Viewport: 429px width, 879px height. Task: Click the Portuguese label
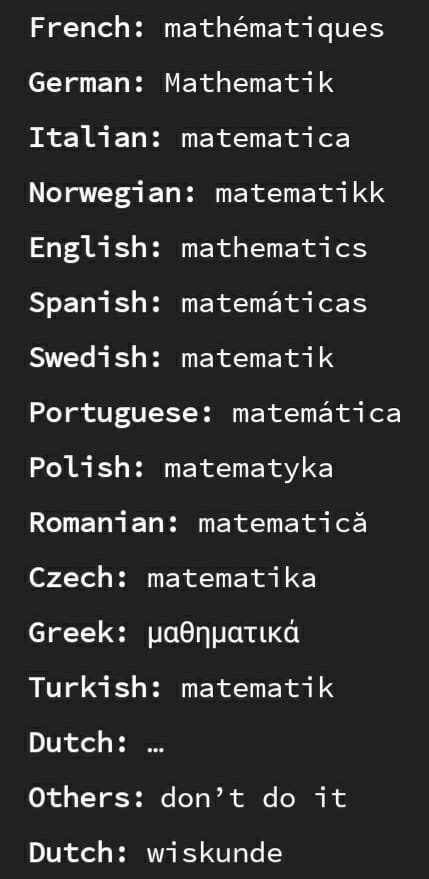click(x=121, y=414)
